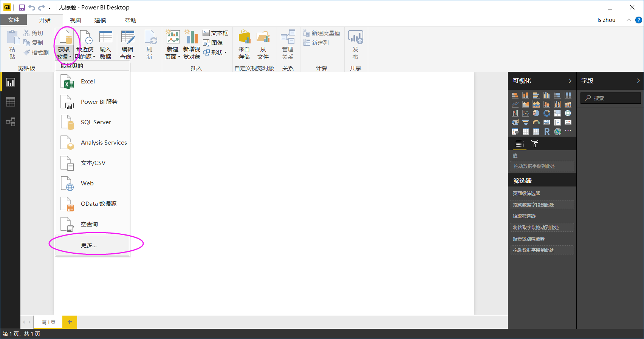Import more custom visuals via ellipsis
The height and width of the screenshot is (339, 644).
568,131
